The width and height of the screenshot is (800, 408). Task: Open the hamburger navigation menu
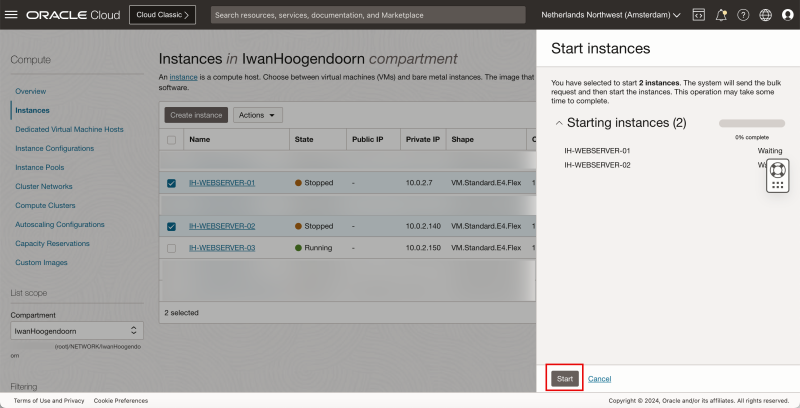[12, 15]
